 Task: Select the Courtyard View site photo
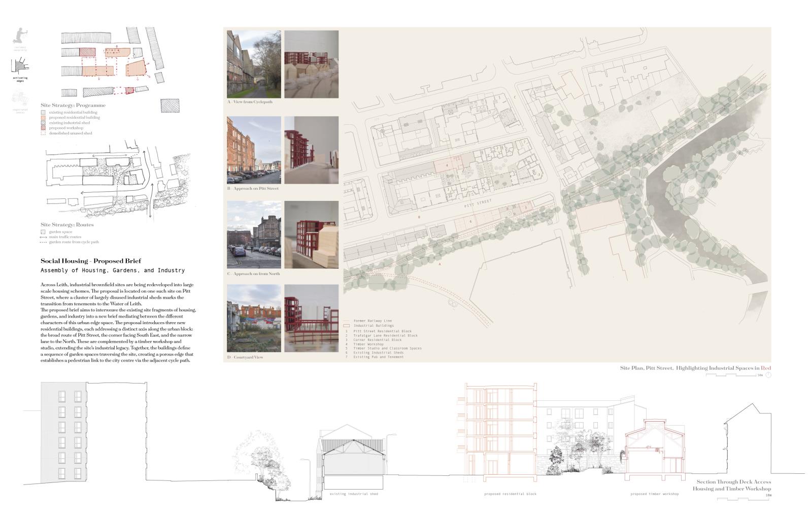point(254,318)
